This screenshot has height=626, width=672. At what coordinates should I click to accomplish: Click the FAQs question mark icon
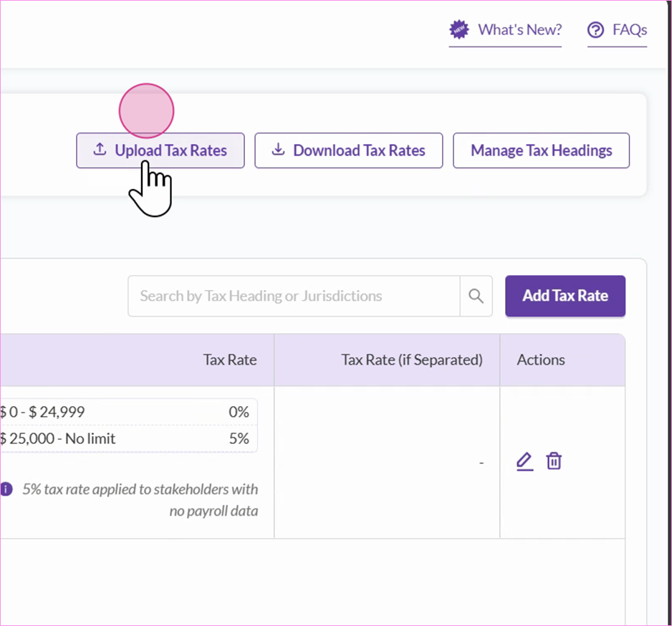tap(595, 30)
